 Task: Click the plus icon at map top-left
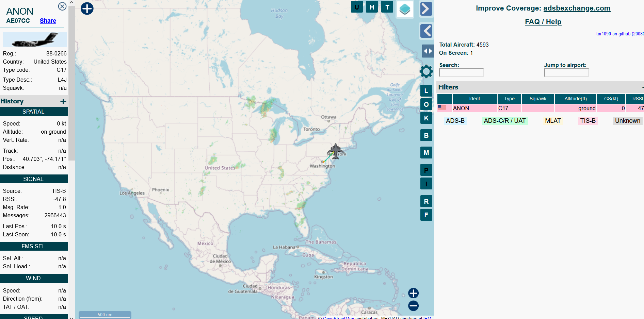click(87, 9)
